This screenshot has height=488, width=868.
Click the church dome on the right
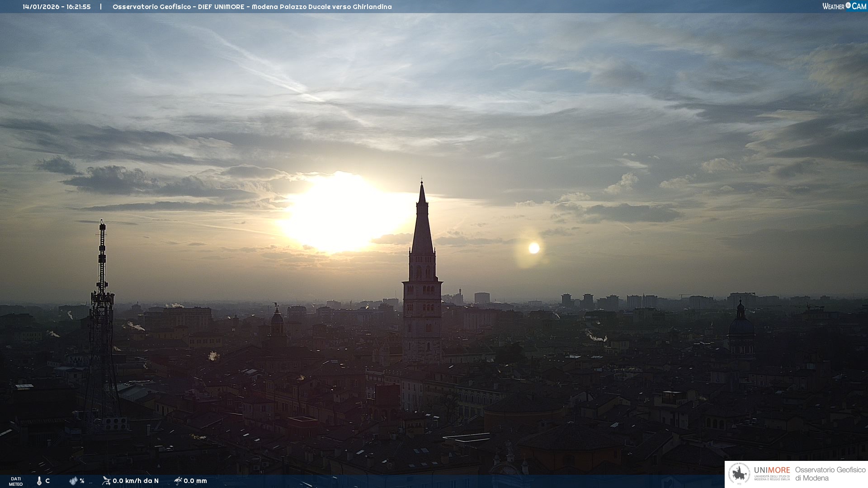click(741, 325)
